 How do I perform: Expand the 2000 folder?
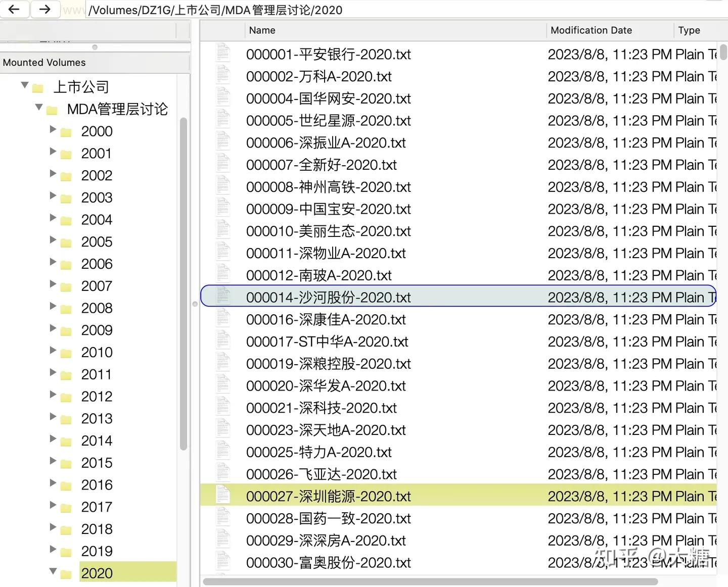(x=53, y=129)
